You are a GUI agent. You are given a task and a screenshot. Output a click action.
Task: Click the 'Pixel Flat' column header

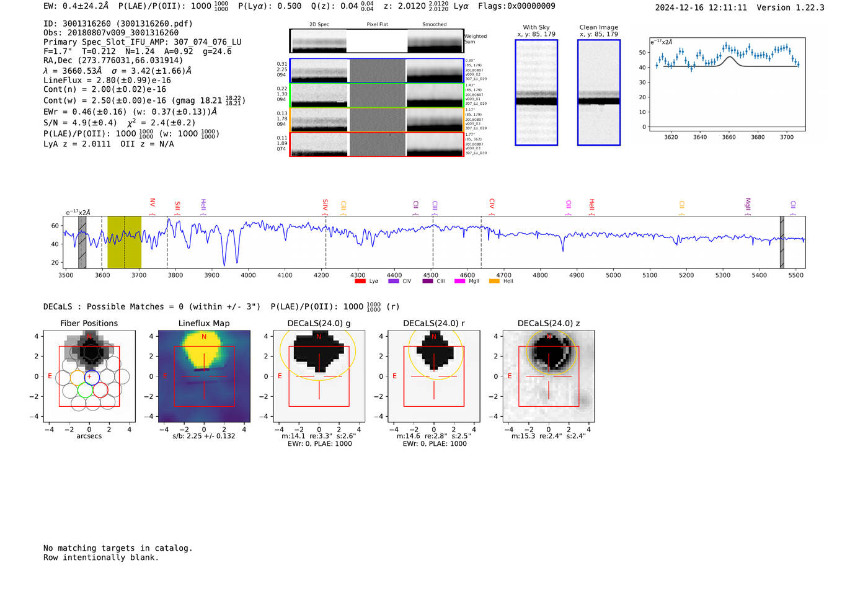tap(377, 25)
